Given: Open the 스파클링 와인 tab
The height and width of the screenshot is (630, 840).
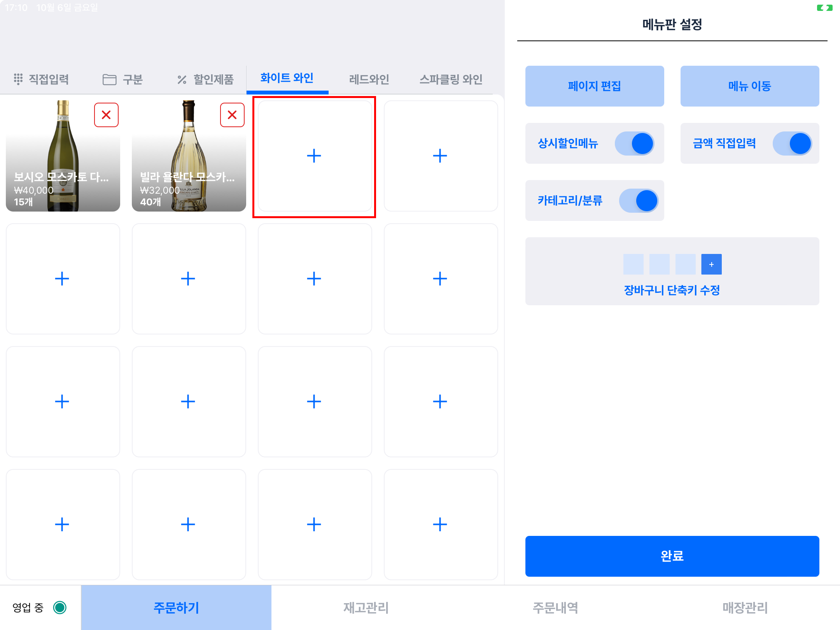Looking at the screenshot, I should point(451,79).
